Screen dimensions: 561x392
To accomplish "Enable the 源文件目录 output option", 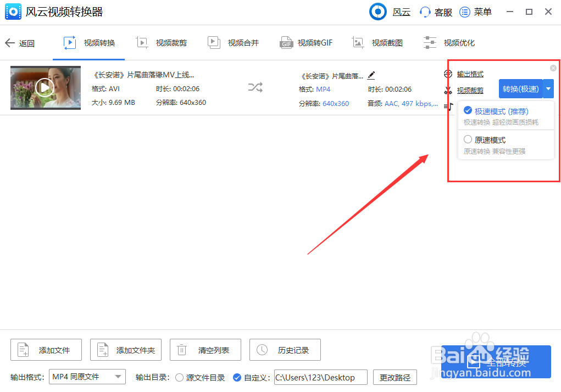I will click(x=179, y=377).
